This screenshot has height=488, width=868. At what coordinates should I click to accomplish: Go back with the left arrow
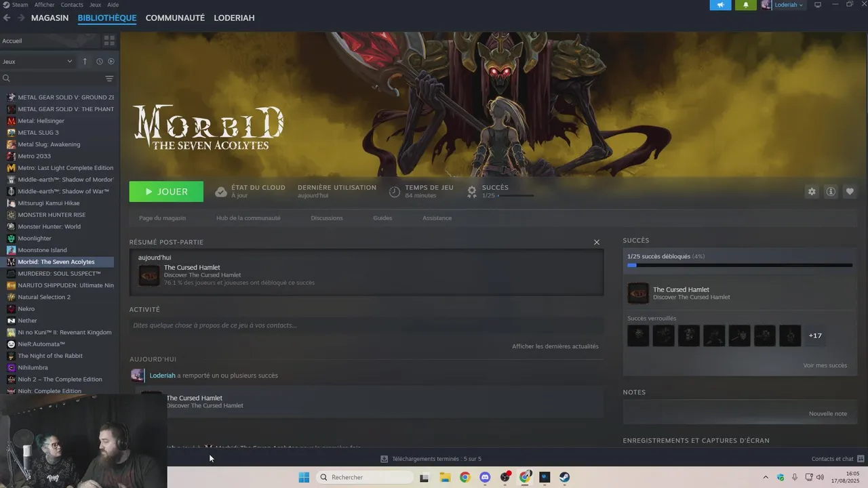click(x=7, y=18)
